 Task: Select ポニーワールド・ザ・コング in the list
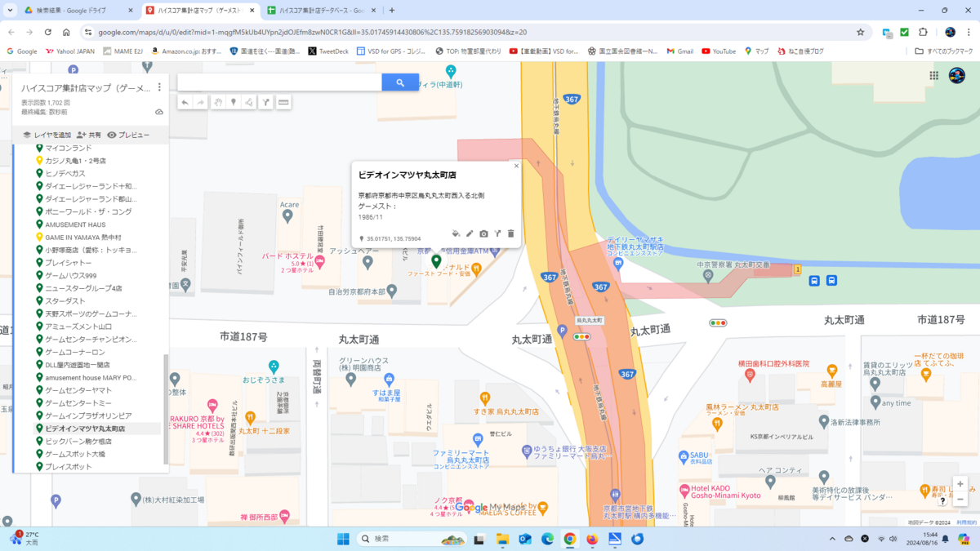[x=90, y=211]
